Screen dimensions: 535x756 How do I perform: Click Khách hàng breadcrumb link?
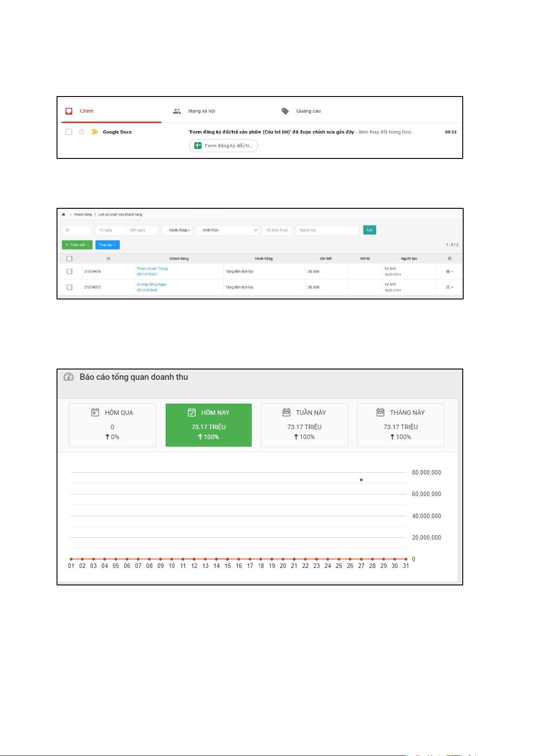point(83,215)
